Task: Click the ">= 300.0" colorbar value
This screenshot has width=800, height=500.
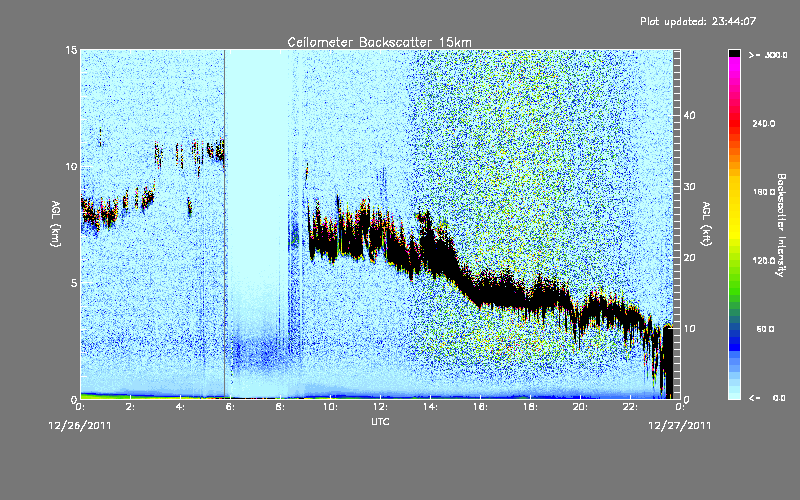Action: pos(768,55)
